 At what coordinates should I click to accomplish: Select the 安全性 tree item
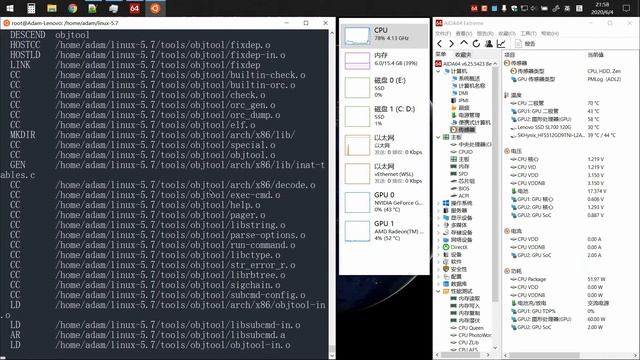click(455, 269)
